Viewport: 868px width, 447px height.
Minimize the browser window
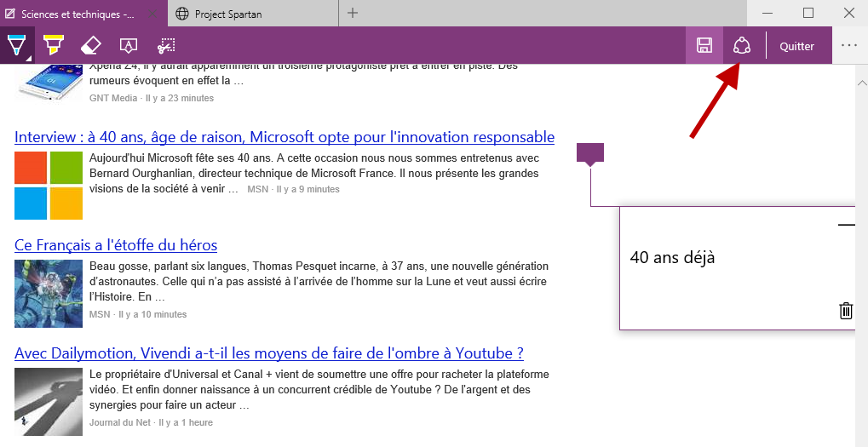tap(767, 13)
